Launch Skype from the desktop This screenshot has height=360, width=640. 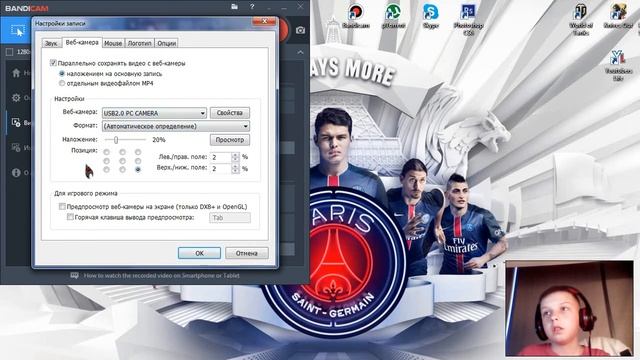tap(430, 16)
